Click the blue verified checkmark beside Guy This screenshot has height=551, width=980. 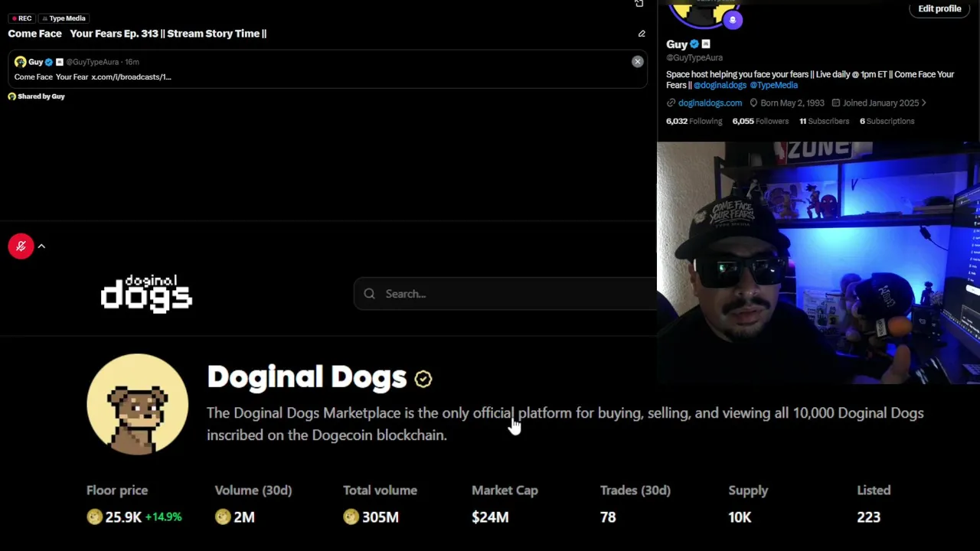click(694, 44)
